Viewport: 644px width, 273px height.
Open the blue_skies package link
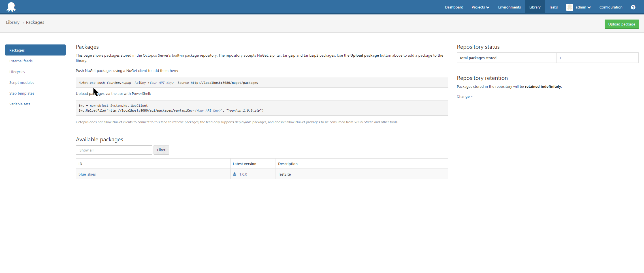(x=87, y=174)
